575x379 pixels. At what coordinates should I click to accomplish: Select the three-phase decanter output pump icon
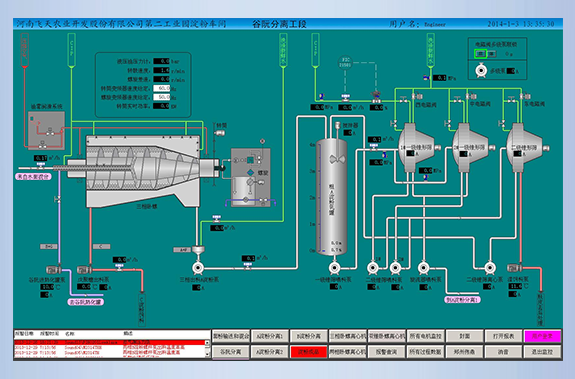pyautogui.click(x=198, y=268)
